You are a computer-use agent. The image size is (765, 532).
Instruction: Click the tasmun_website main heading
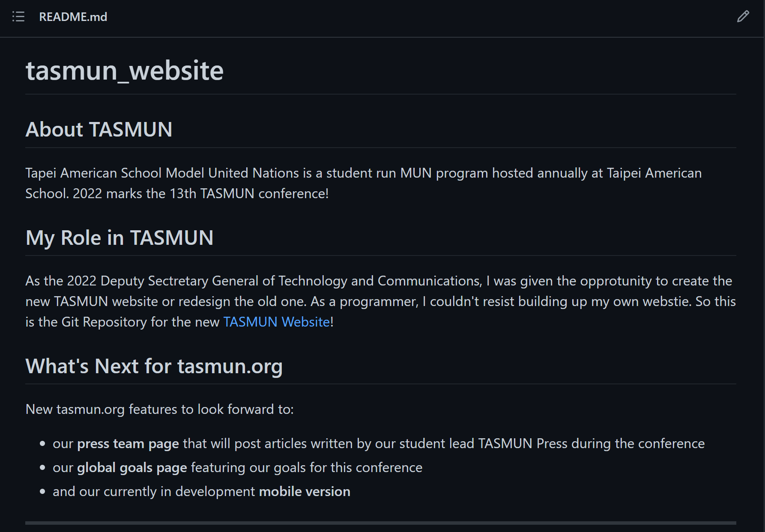click(125, 71)
